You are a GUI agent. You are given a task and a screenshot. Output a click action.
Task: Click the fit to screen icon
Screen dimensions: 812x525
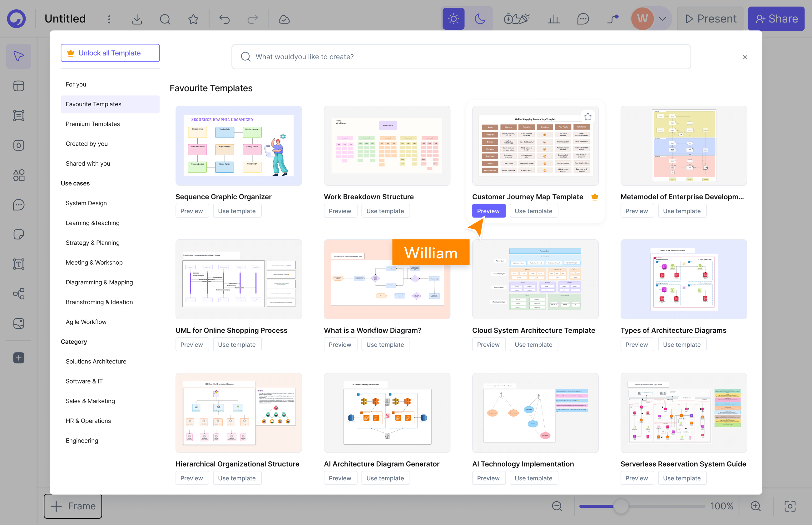790,506
